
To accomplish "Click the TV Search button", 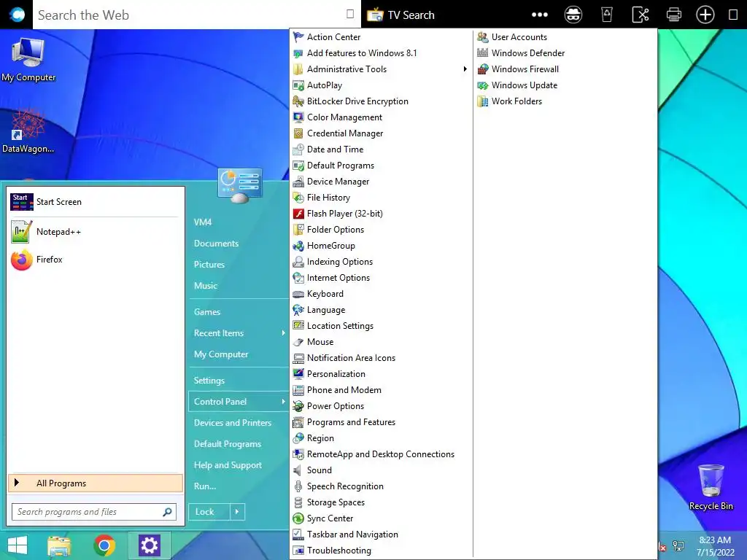I will click(400, 15).
